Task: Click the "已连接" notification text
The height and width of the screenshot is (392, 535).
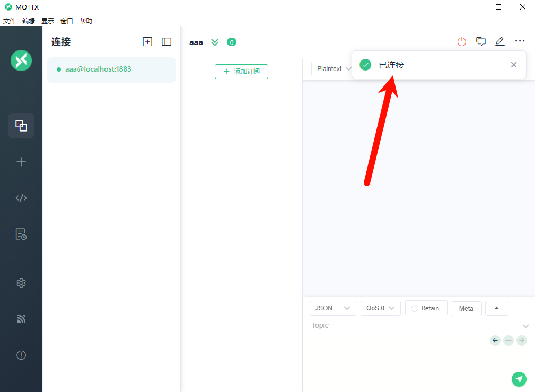Action: pos(391,65)
